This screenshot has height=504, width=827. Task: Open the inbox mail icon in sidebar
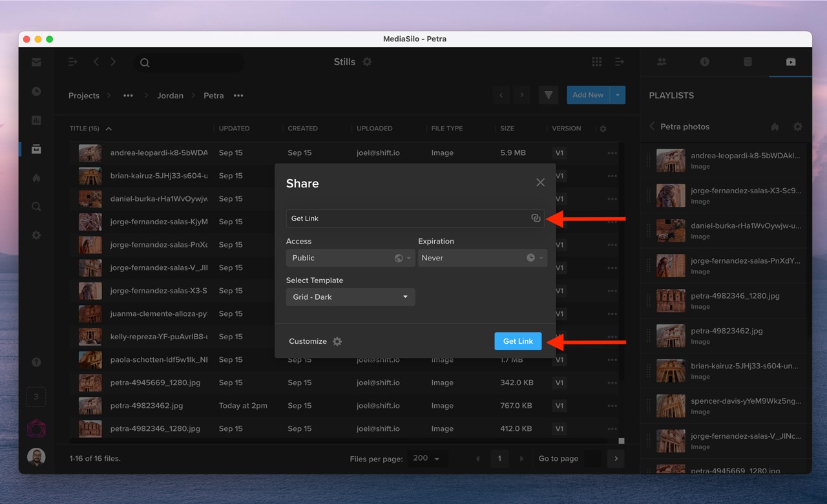click(36, 63)
